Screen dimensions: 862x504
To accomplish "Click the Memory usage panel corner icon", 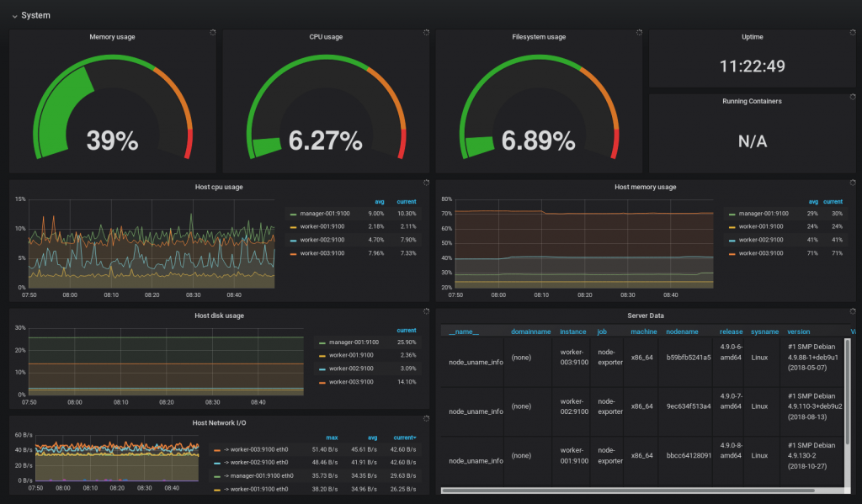I will (x=213, y=33).
